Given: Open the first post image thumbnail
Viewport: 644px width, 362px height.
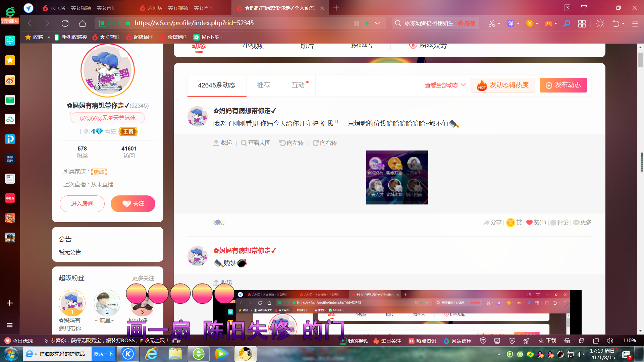Looking at the screenshot, I should tap(397, 177).
